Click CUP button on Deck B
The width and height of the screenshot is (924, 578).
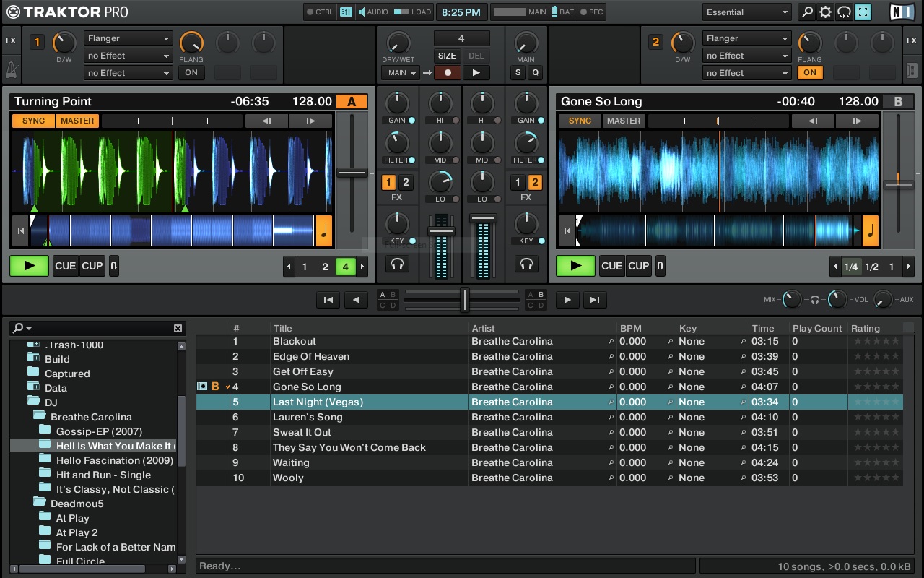tap(638, 266)
